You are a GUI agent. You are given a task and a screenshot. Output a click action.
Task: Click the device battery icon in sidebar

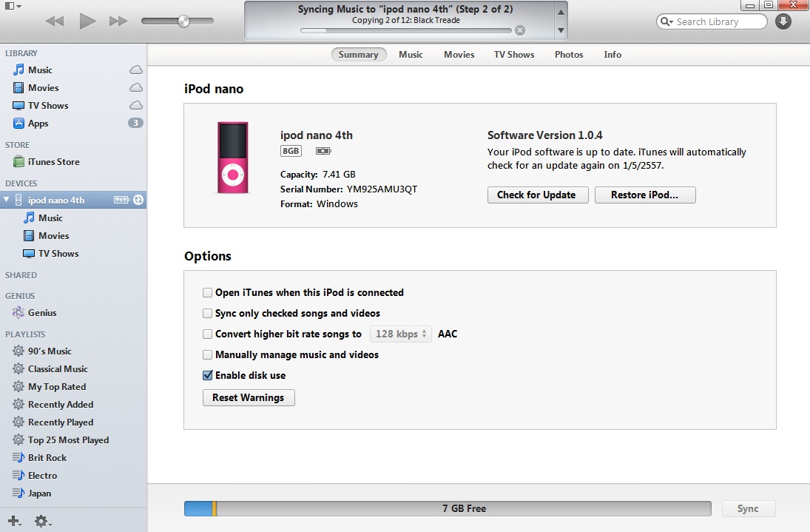(x=121, y=200)
